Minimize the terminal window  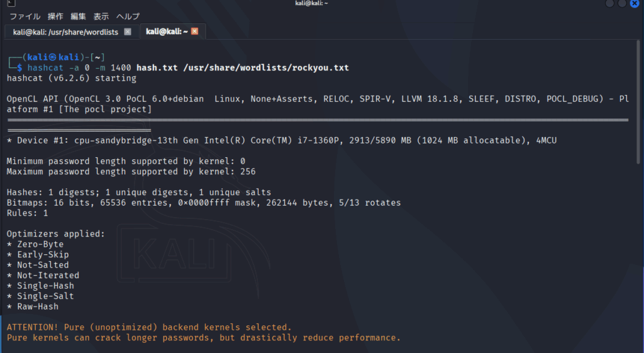click(610, 4)
